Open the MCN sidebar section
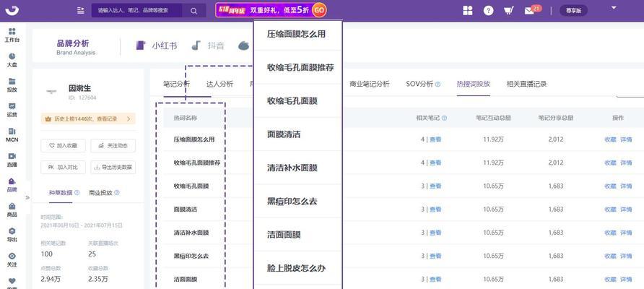The width and height of the screenshot is (644, 289). (12, 135)
